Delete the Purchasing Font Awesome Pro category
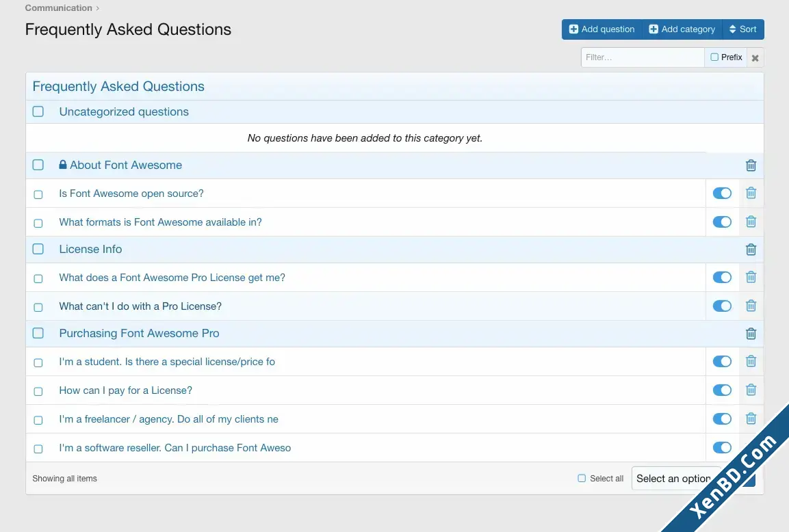 (x=751, y=334)
